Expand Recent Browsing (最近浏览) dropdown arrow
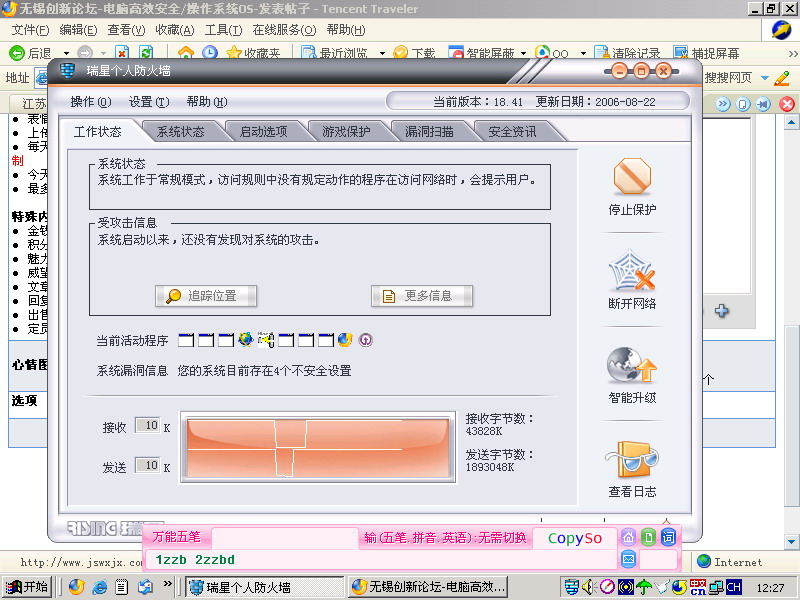800x600 pixels. (x=382, y=53)
